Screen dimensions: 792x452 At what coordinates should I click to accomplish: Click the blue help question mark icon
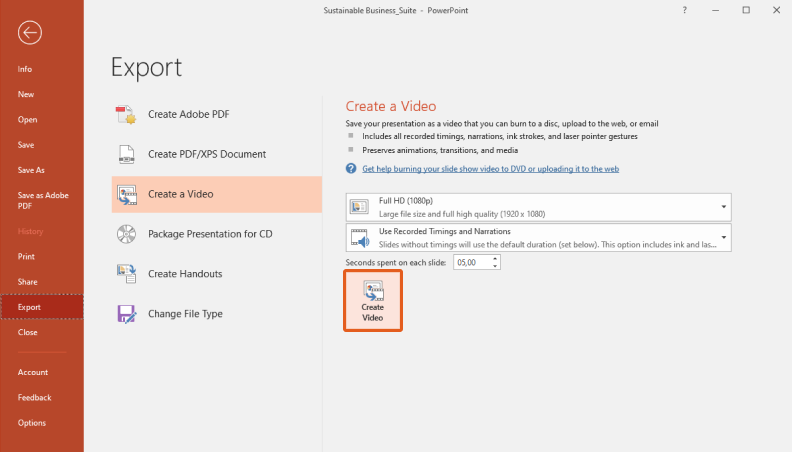tap(351, 169)
